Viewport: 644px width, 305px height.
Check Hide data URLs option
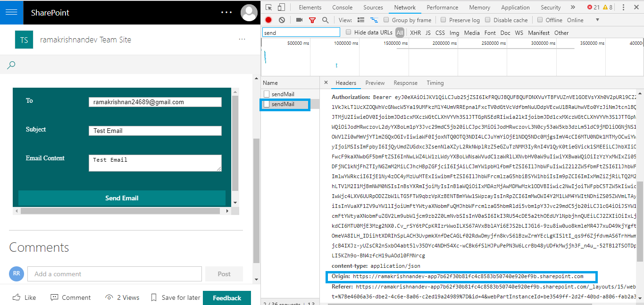coord(349,33)
